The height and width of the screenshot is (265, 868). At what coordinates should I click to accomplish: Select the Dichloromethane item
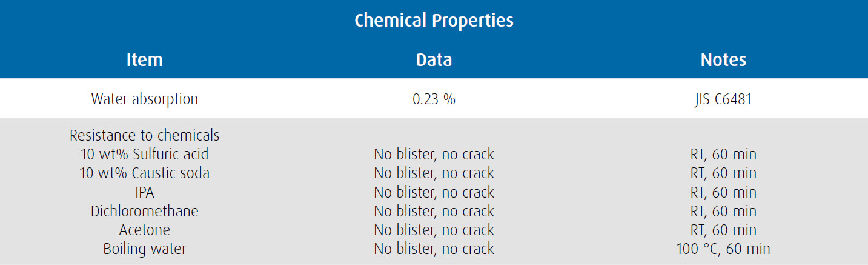(145, 211)
